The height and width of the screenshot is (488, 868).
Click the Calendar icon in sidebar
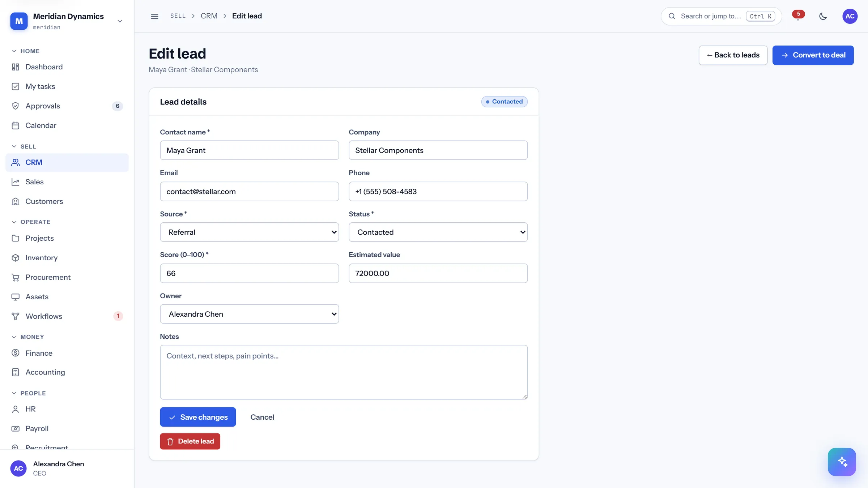[x=15, y=125]
